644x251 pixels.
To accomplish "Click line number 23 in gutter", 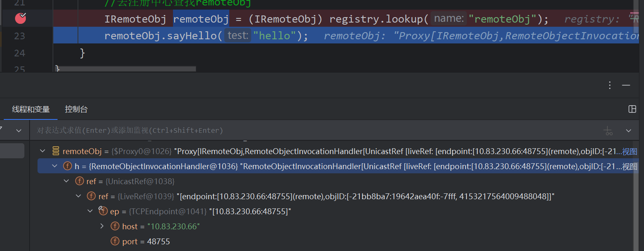I will [19, 36].
